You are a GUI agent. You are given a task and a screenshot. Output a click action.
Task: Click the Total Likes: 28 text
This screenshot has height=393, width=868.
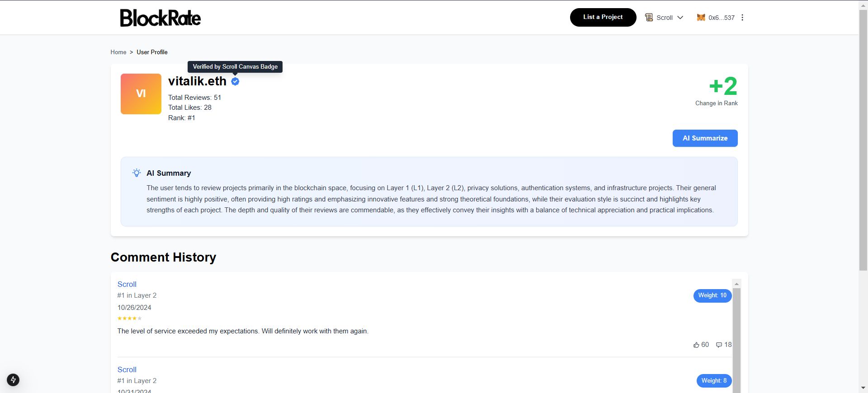pos(190,108)
